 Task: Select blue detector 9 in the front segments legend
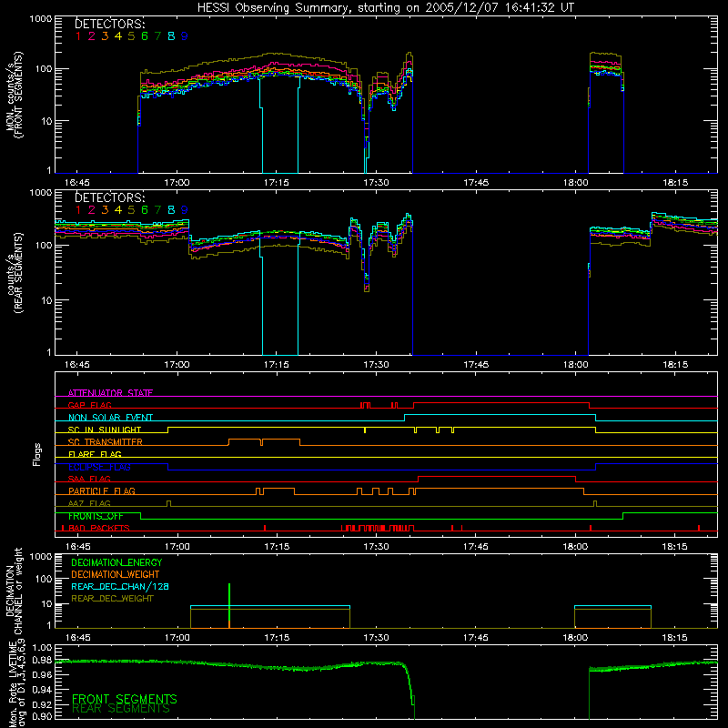coord(185,36)
